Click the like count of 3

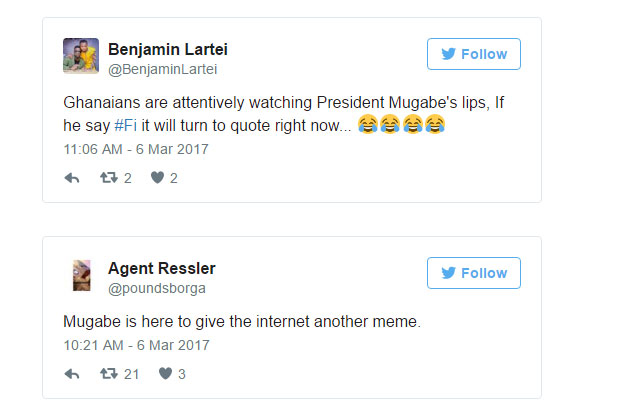tap(182, 374)
